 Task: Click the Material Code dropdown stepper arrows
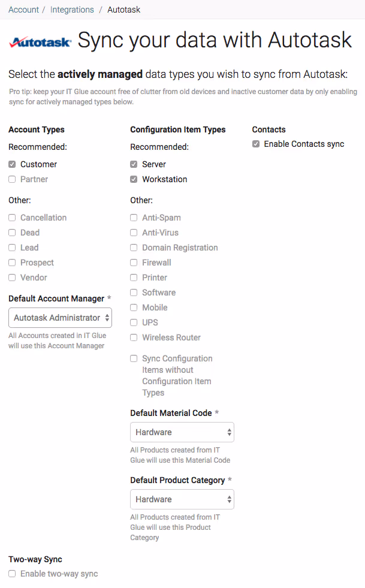pyautogui.click(x=229, y=432)
